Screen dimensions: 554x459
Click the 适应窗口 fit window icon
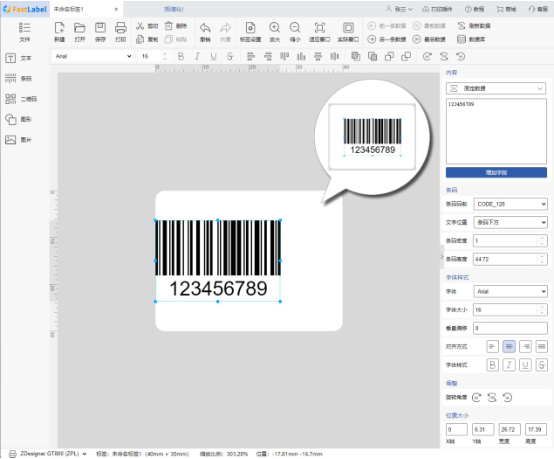319,28
